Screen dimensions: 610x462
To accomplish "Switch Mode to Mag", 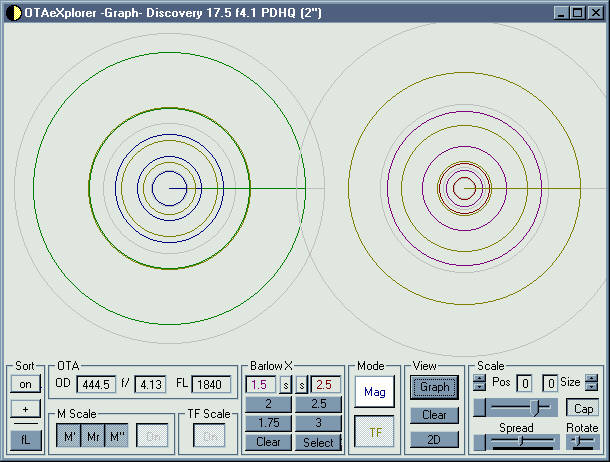I will (375, 392).
